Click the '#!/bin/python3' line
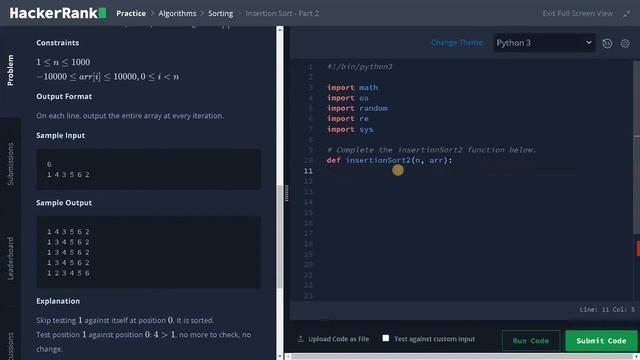 tap(359, 67)
